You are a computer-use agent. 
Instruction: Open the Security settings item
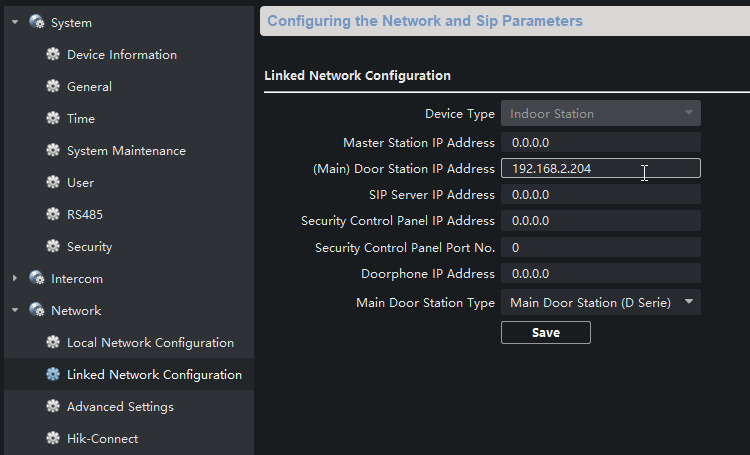[89, 247]
